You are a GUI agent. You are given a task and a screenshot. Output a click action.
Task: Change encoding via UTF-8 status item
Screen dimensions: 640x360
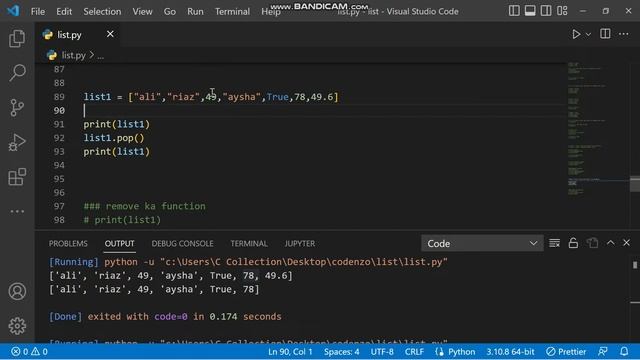(382, 351)
